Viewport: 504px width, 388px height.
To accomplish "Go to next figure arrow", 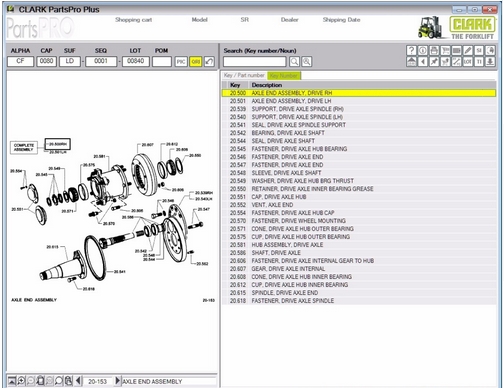I will point(117,381).
